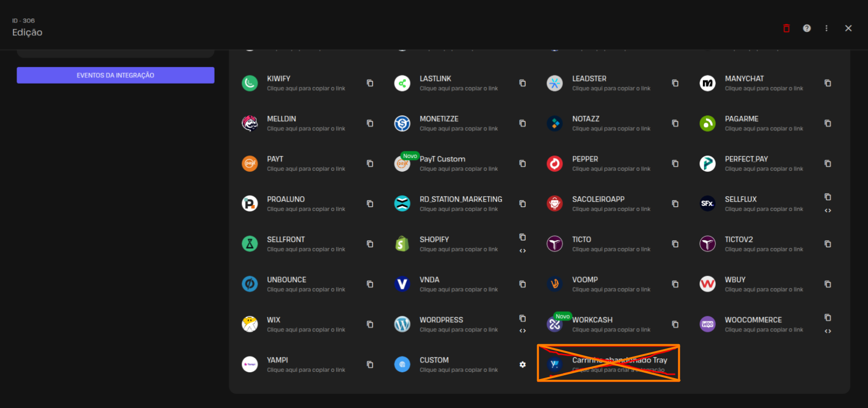Open the three-dot more options menu
868x408 pixels.
point(826,28)
